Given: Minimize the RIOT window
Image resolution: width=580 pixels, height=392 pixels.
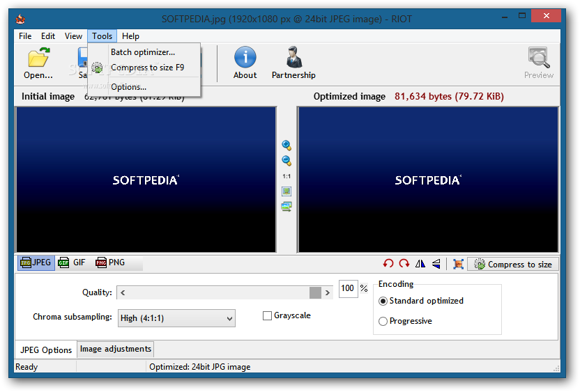Looking at the screenshot, I should pyautogui.click(x=504, y=16).
